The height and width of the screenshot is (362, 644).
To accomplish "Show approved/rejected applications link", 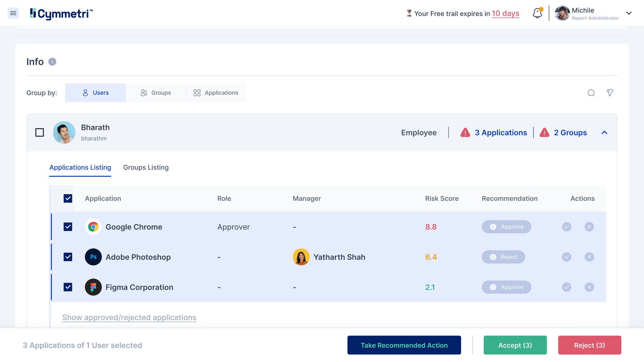I will [x=129, y=317].
